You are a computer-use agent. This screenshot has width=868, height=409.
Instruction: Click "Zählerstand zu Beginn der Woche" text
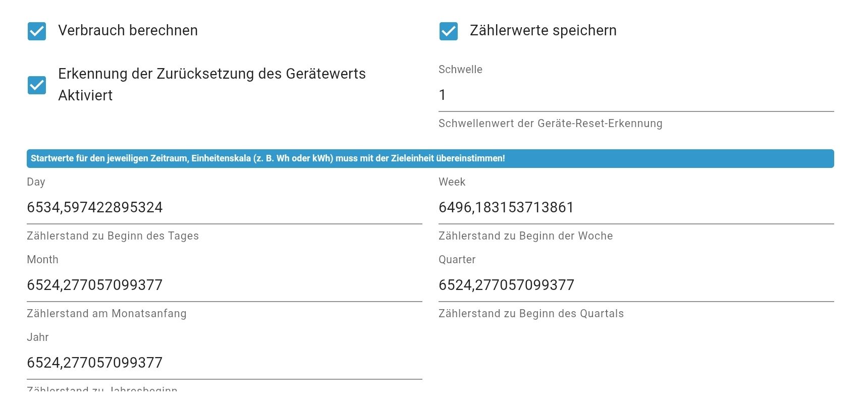tap(525, 236)
